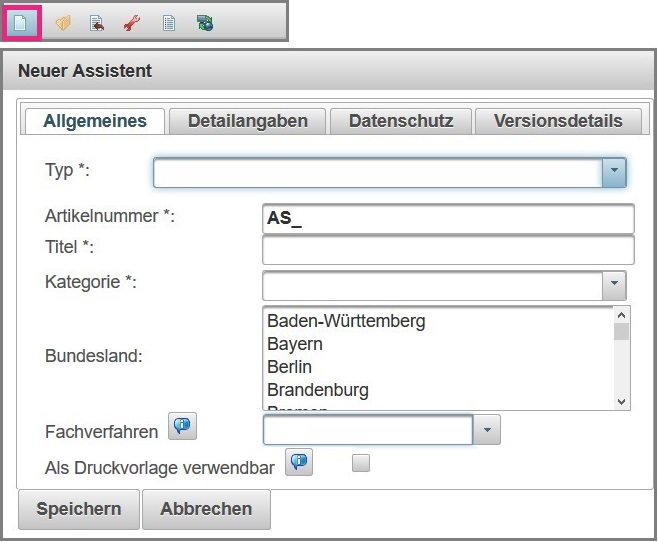
Task: Click the green network sync icon
Action: click(x=205, y=23)
